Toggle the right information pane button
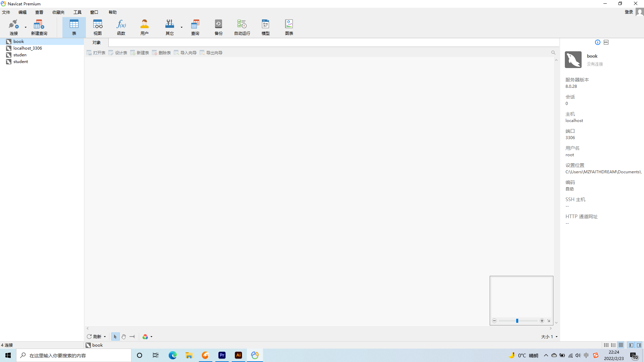Viewport: 644px width, 362px height. tap(639, 345)
